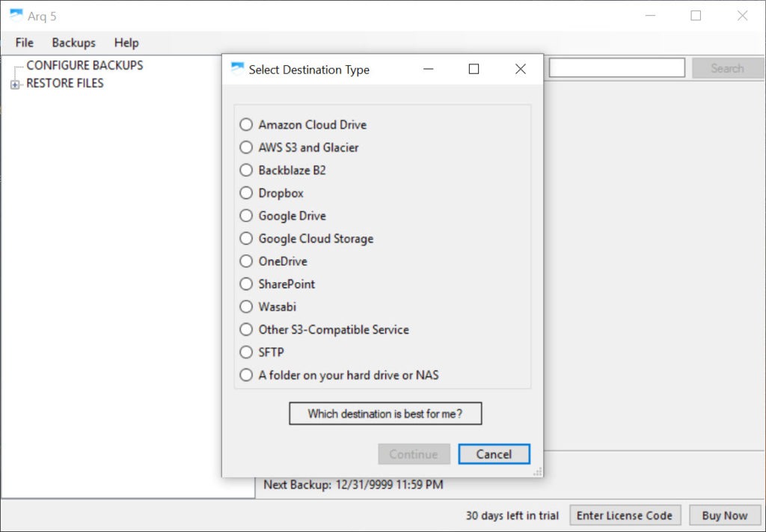Choose the SharePoint option

click(x=246, y=284)
